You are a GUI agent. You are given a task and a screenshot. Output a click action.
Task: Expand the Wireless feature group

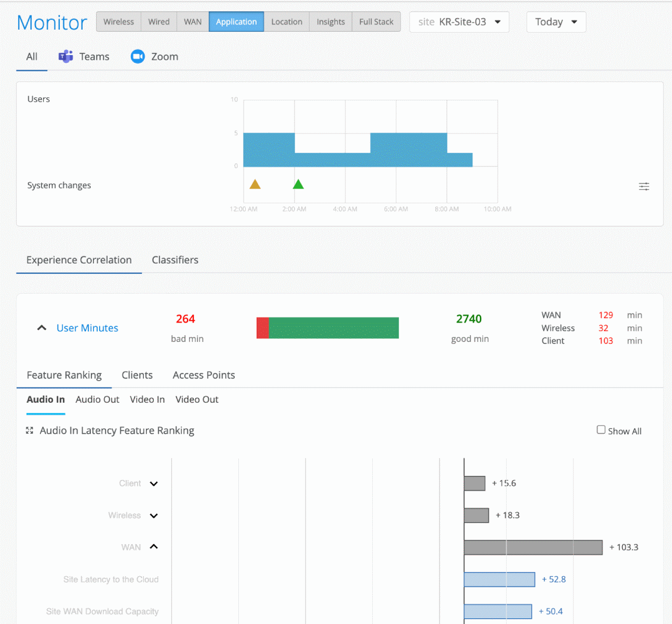[154, 516]
